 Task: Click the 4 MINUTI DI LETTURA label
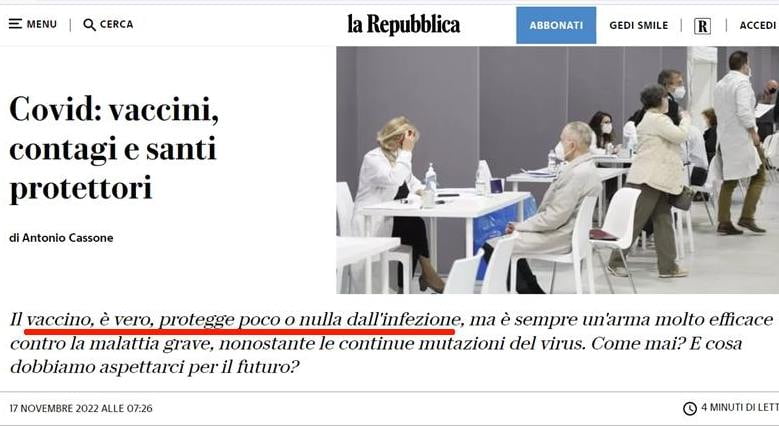pos(740,408)
